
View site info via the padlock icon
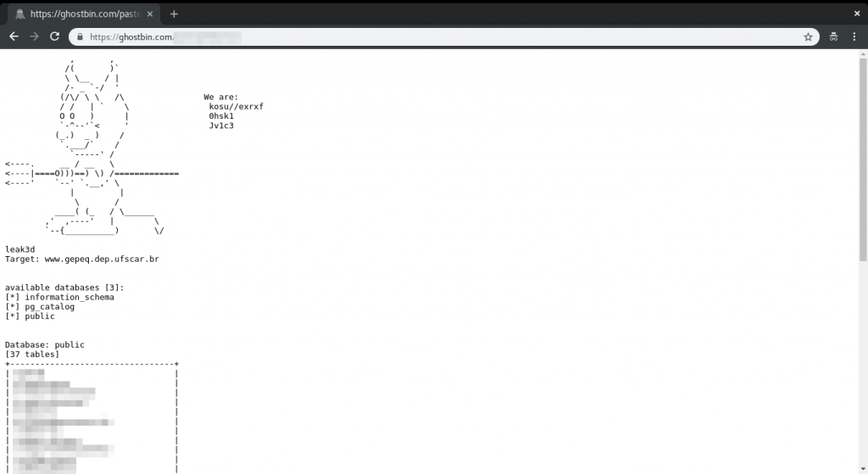coord(80,37)
